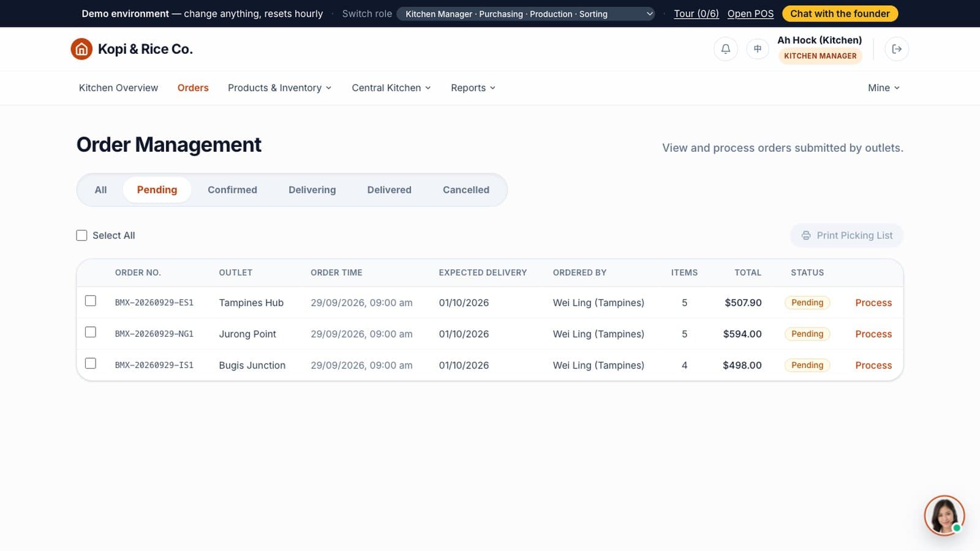Click the Kopi & Rice Co. house logo
This screenshot has width=980, height=551.
pos(81,49)
